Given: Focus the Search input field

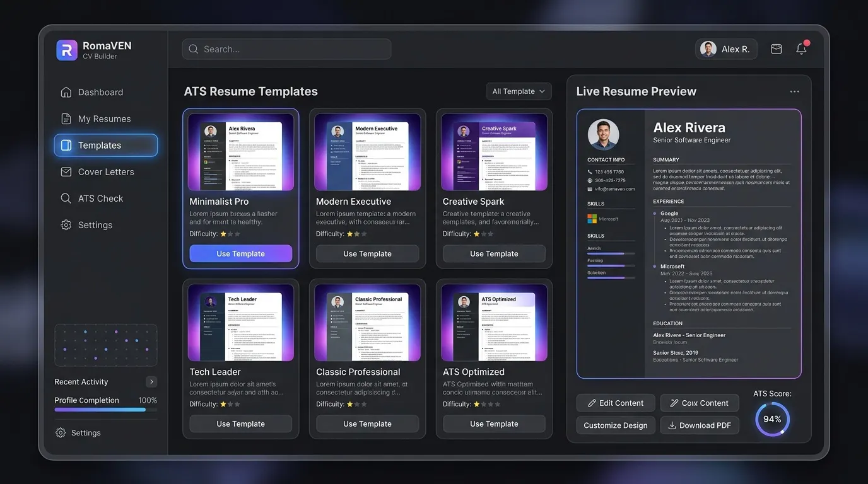Looking at the screenshot, I should 286,49.
